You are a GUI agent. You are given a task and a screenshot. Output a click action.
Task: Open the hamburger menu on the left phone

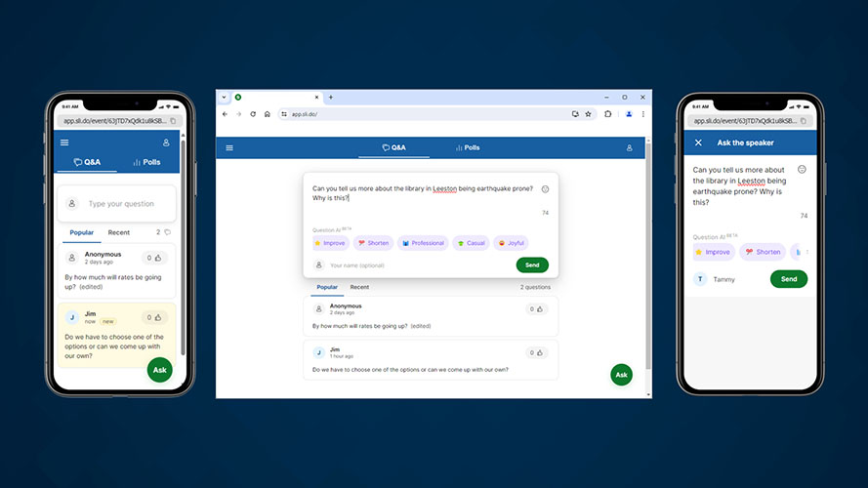point(65,142)
